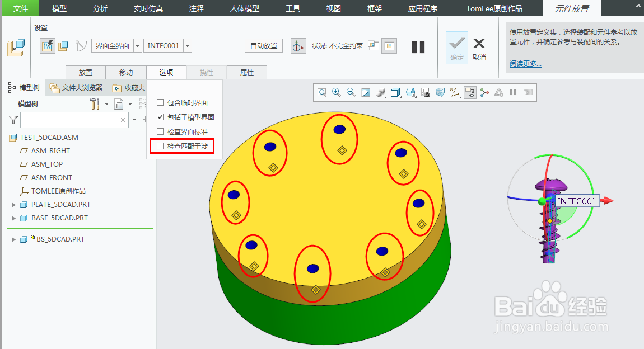Switch to the 收藏夹 tab
This screenshot has height=349, width=644.
click(129, 88)
